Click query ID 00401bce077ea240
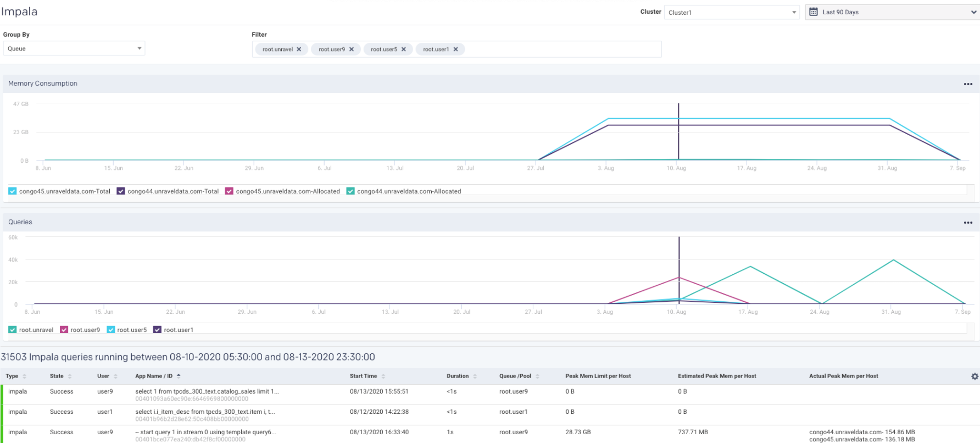Screen dimensions: 980x443 [190, 439]
